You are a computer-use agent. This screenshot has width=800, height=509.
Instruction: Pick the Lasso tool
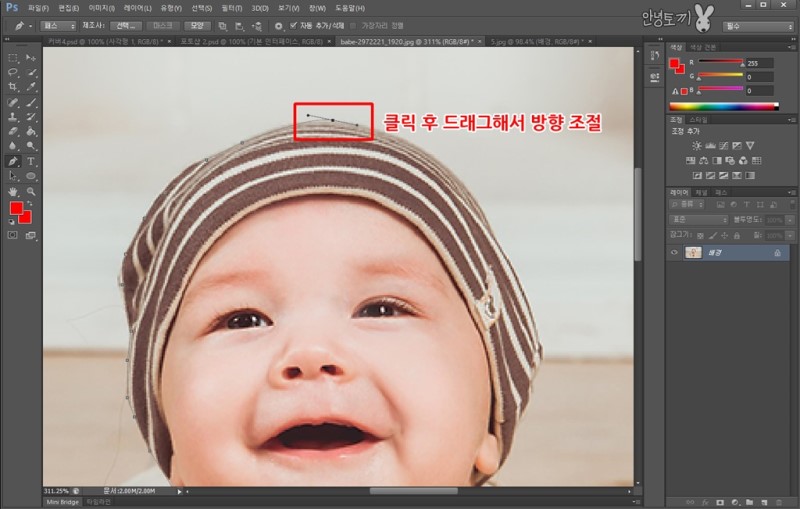click(x=13, y=73)
